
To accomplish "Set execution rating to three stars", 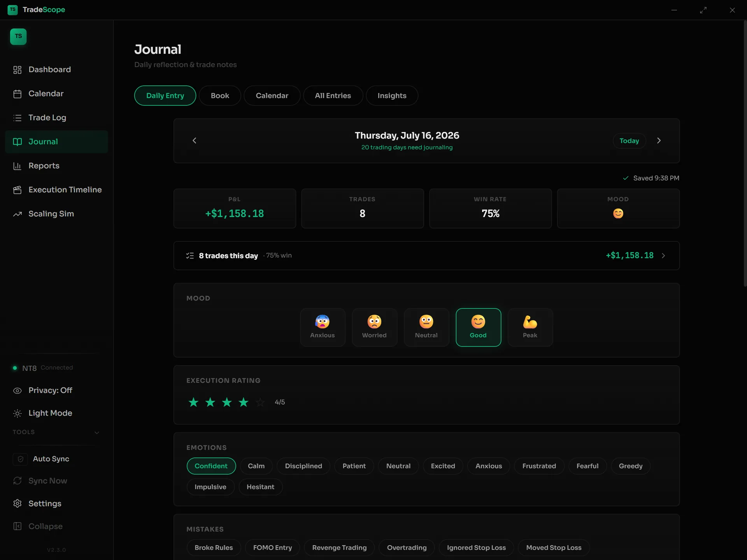I will click(x=227, y=402).
